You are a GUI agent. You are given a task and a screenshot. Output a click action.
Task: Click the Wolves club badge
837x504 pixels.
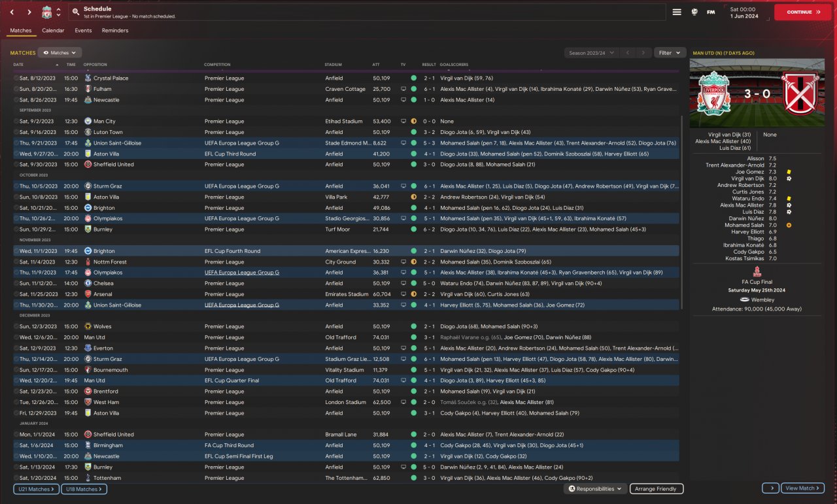[88, 326]
